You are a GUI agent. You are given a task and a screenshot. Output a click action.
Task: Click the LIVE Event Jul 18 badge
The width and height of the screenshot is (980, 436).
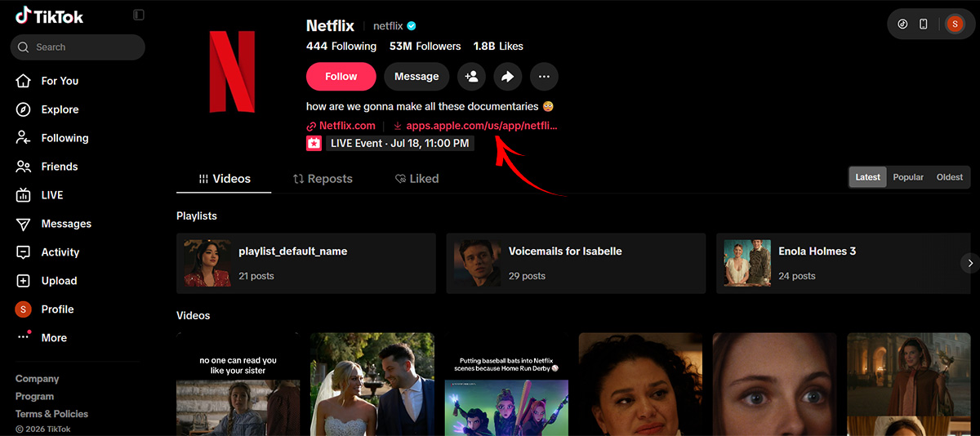pos(399,144)
